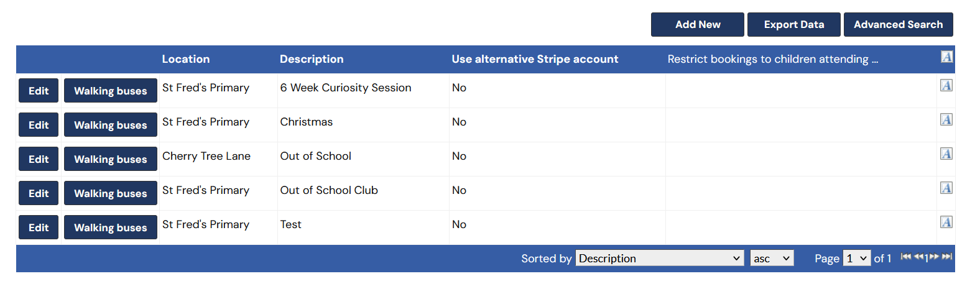980x294 pixels.
Task: Open Advanced Search
Action: (898, 25)
